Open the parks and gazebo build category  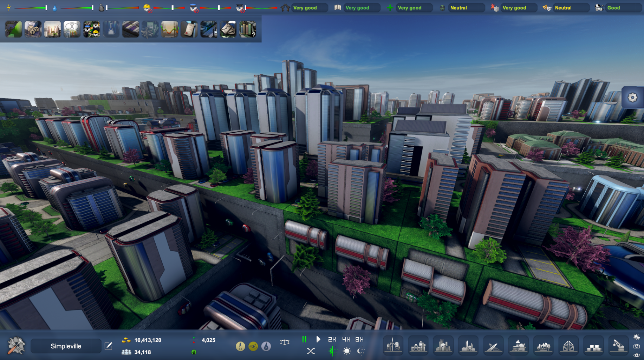click(x=544, y=346)
